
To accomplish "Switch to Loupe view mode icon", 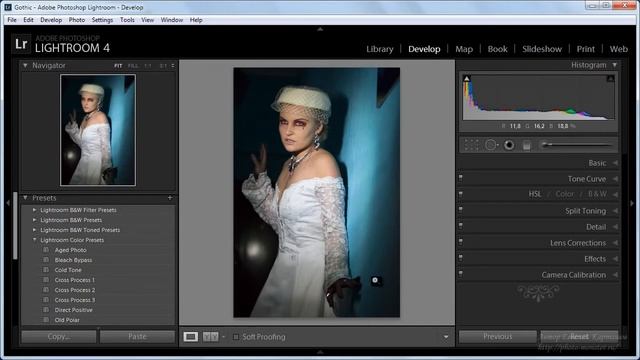I will click(x=191, y=337).
